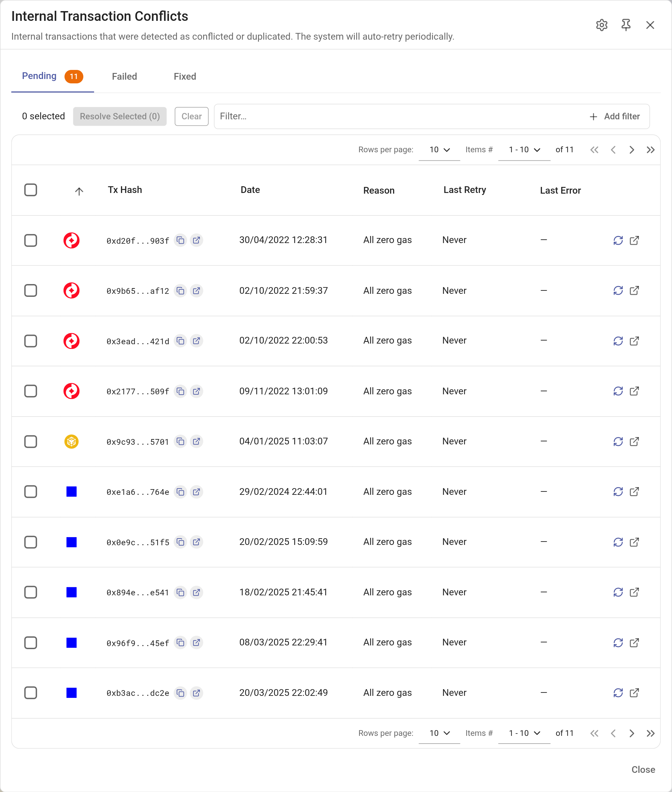Sort by Last Retry column
The width and height of the screenshot is (672, 792).
[464, 190]
